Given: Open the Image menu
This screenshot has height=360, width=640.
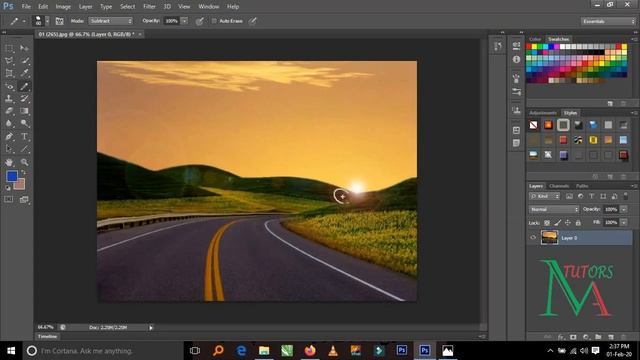Looking at the screenshot, I should (63, 7).
